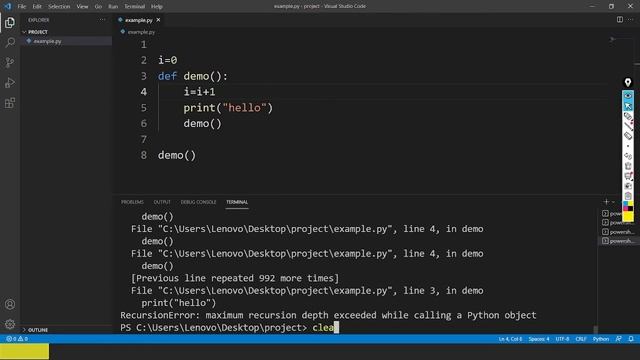The image size is (640, 360).
Task: Select language mode Python in status bar
Action: 601,339
